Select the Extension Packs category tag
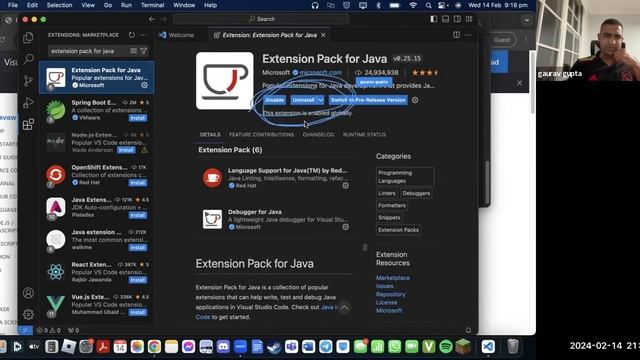This screenshot has width=640, height=360. coord(398,230)
